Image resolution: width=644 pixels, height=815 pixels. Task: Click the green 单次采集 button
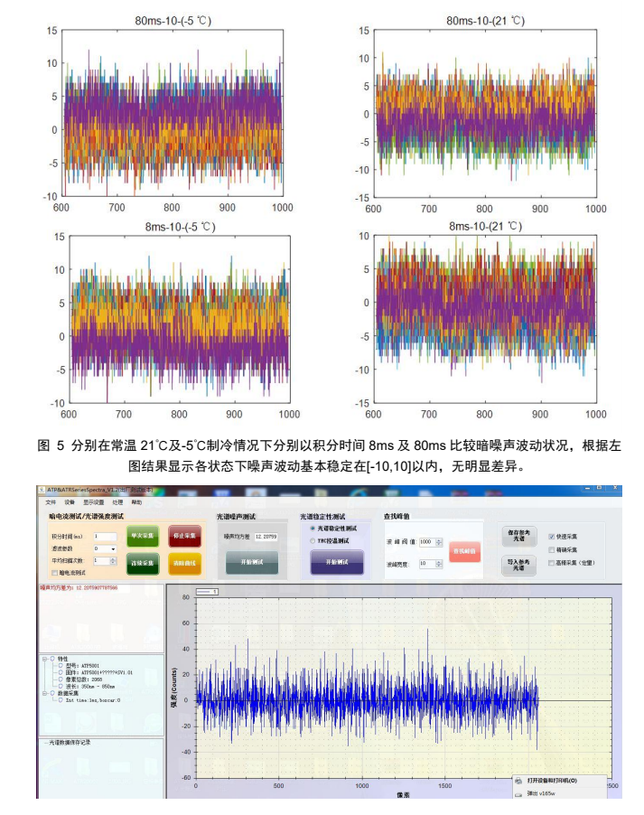(142, 536)
